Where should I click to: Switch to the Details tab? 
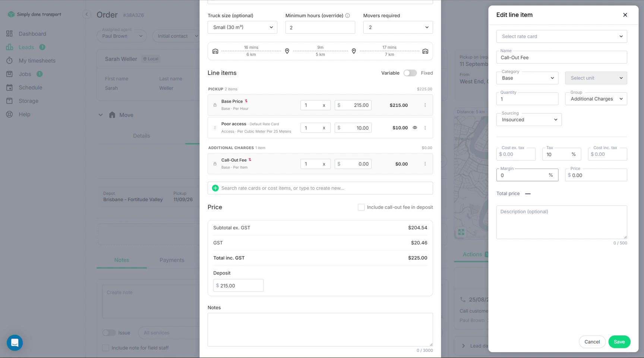click(142, 136)
